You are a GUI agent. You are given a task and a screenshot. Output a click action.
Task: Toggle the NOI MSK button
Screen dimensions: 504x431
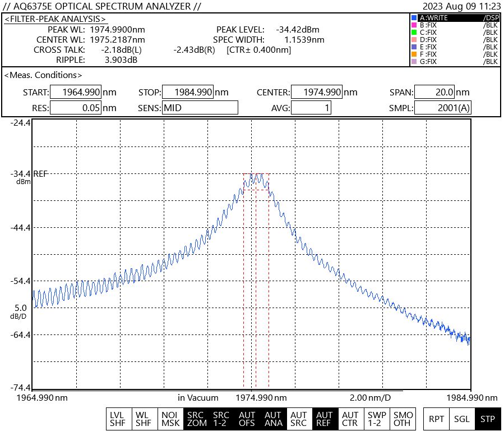(x=171, y=419)
